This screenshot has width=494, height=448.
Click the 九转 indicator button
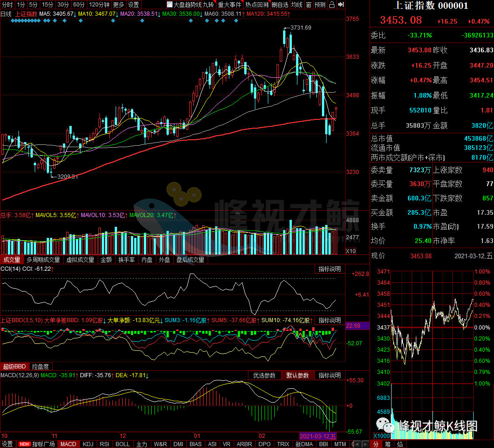[x=208, y=5]
